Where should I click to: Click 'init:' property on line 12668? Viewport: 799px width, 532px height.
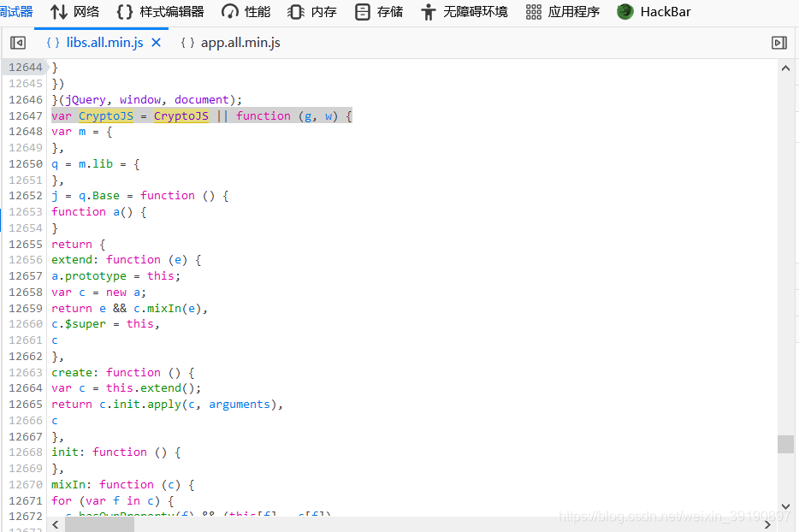click(x=68, y=452)
